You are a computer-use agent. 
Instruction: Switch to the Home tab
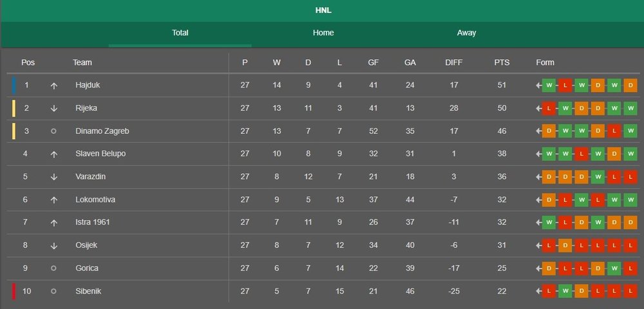[323, 33]
